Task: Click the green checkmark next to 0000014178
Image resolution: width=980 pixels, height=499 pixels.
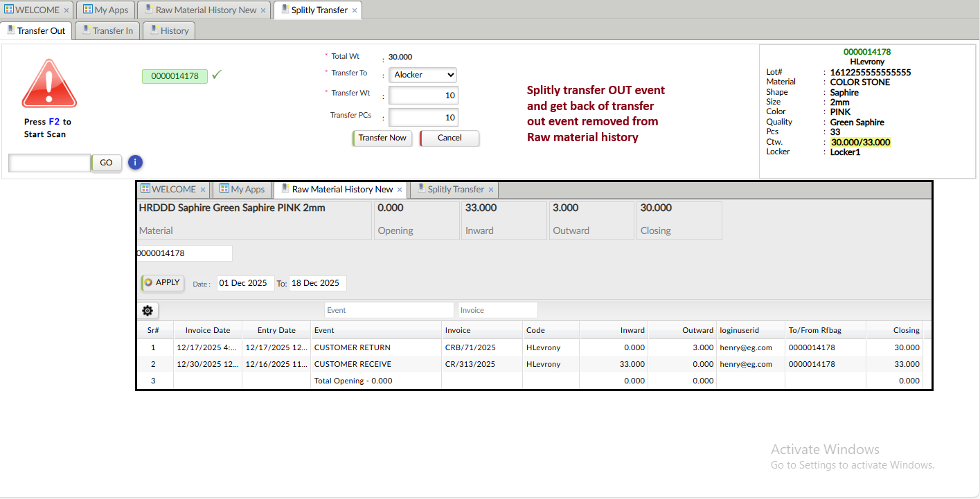Action: [217, 75]
